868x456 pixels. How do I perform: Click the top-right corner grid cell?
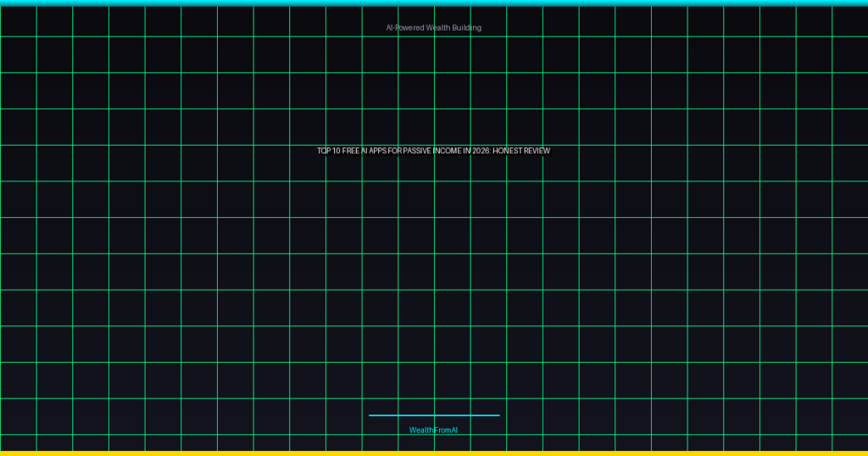coord(850,21)
